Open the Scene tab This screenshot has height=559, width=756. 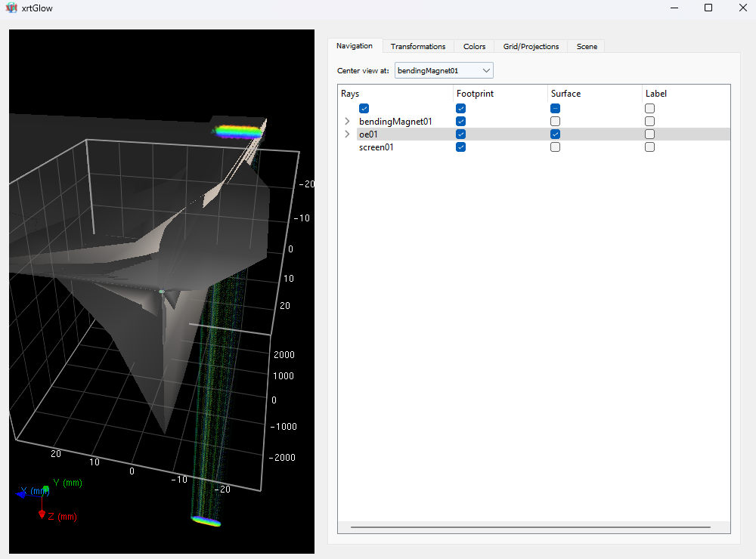pos(586,46)
